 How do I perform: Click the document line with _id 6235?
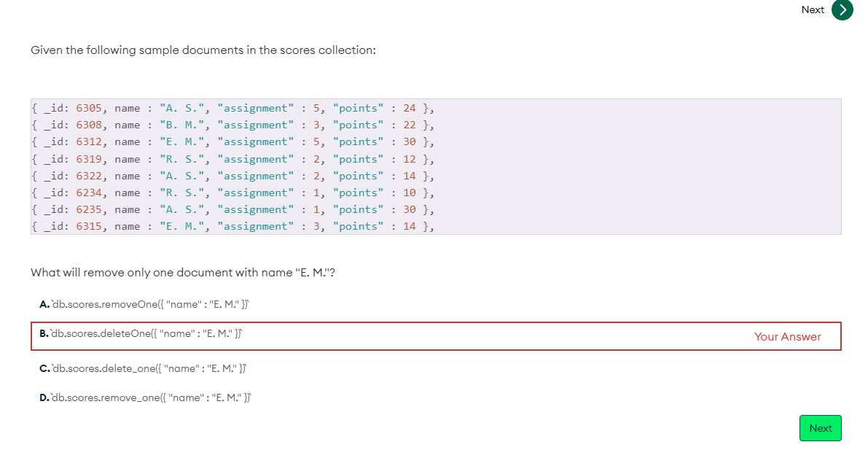pos(233,209)
